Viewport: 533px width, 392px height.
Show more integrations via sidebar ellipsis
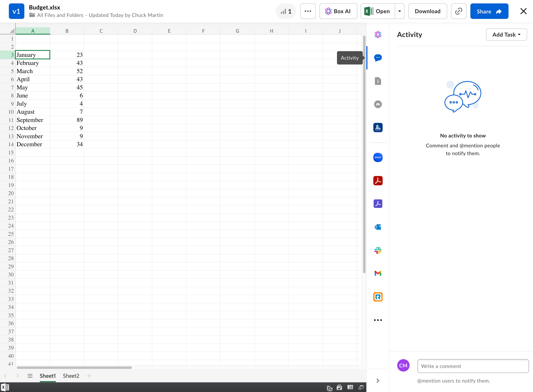tap(378, 320)
